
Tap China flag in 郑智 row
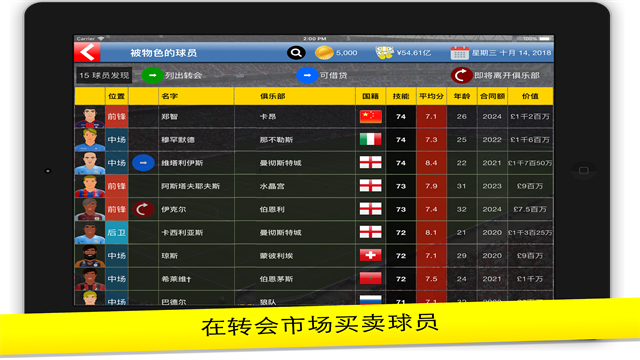tap(371, 116)
